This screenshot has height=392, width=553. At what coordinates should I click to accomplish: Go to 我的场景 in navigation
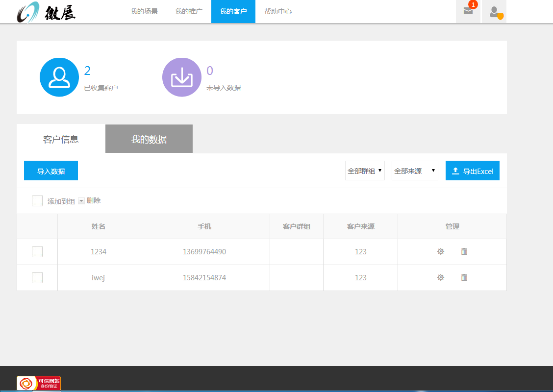(144, 11)
